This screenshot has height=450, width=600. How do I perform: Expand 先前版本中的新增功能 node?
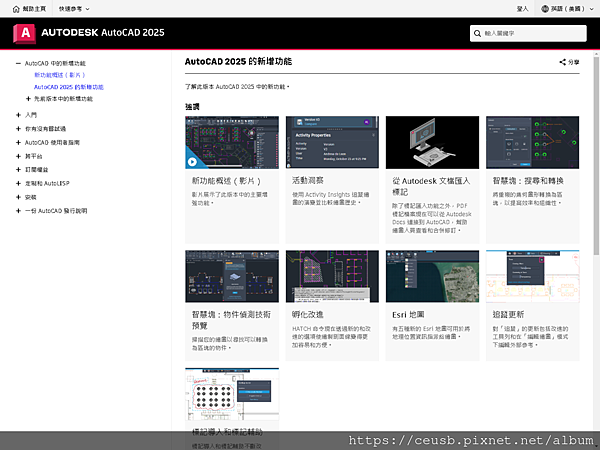coord(28,99)
